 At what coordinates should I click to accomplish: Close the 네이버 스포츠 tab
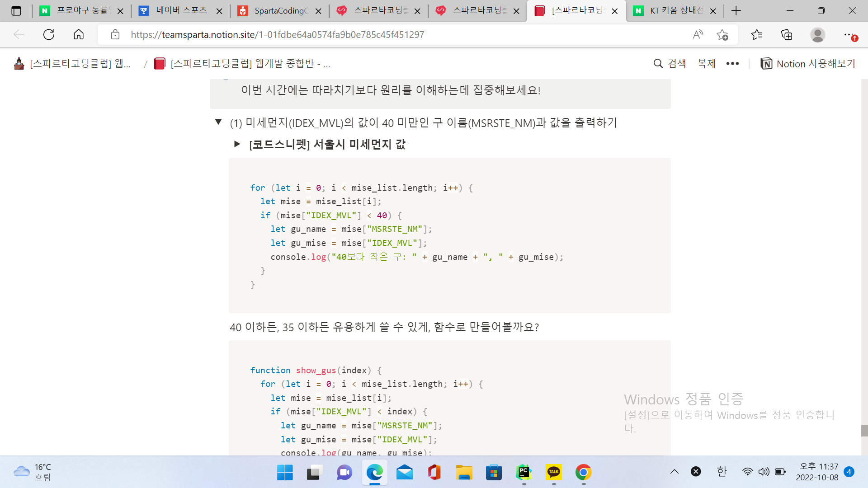coord(219,11)
